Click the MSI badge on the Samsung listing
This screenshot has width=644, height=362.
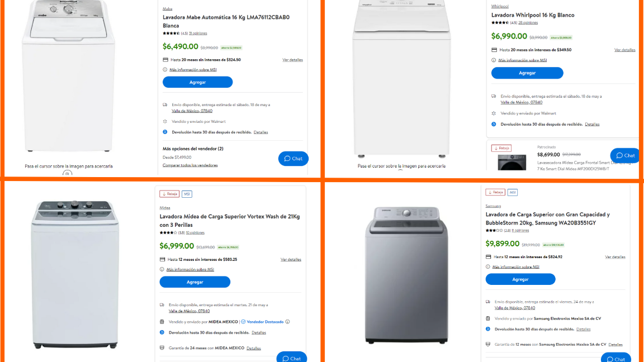click(x=512, y=192)
